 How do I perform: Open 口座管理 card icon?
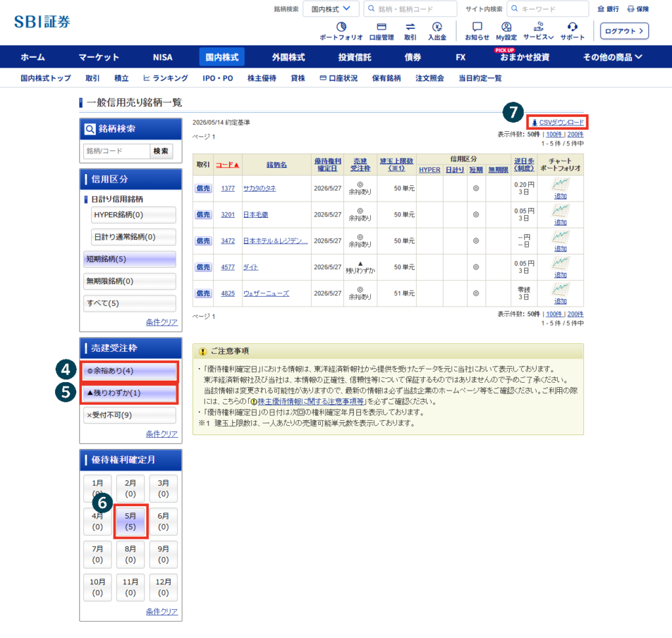(x=381, y=26)
